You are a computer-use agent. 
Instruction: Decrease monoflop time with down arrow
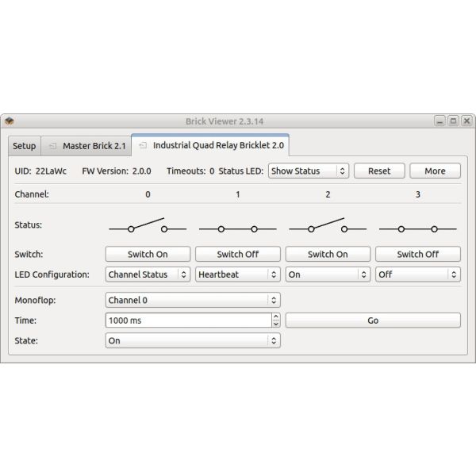(x=275, y=324)
